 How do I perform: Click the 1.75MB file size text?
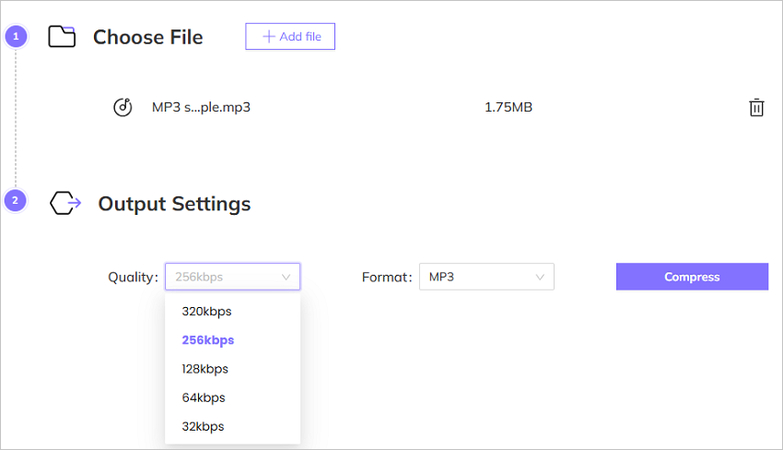click(508, 107)
